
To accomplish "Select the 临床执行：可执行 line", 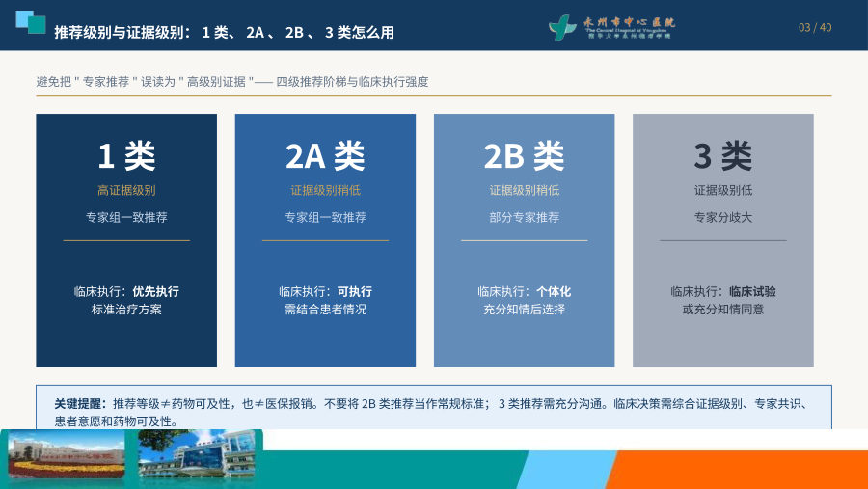I will click(x=326, y=291).
